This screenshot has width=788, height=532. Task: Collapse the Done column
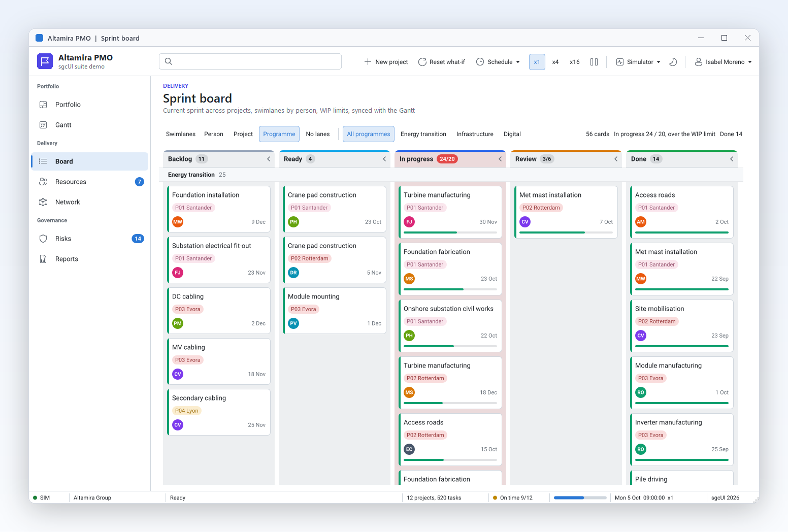pyautogui.click(x=732, y=159)
